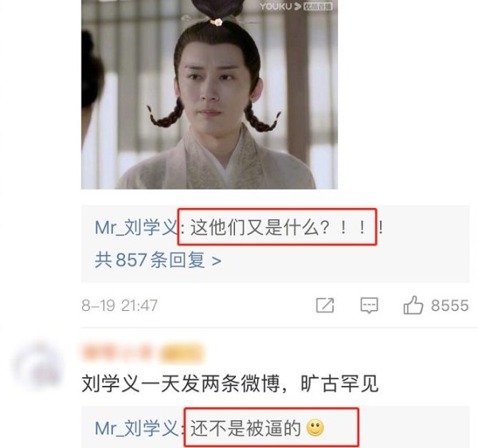Open the 共857条回复 link
The image size is (478, 448).
click(x=158, y=260)
